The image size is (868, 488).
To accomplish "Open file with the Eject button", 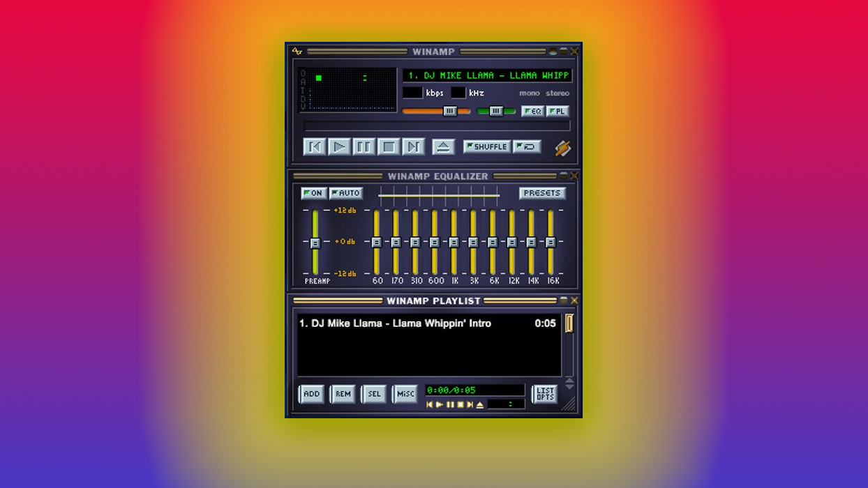I will click(443, 146).
